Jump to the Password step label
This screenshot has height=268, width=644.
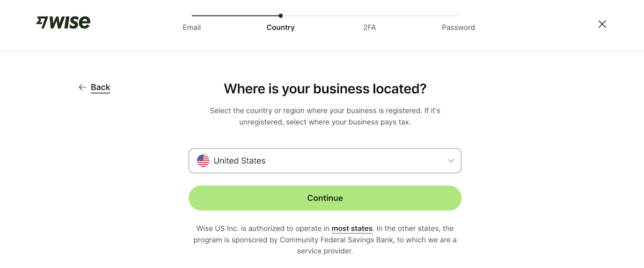pos(458,27)
